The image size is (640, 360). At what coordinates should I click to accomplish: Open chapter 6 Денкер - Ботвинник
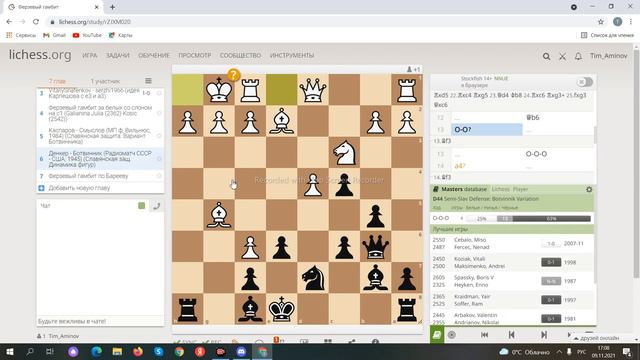(x=100, y=159)
